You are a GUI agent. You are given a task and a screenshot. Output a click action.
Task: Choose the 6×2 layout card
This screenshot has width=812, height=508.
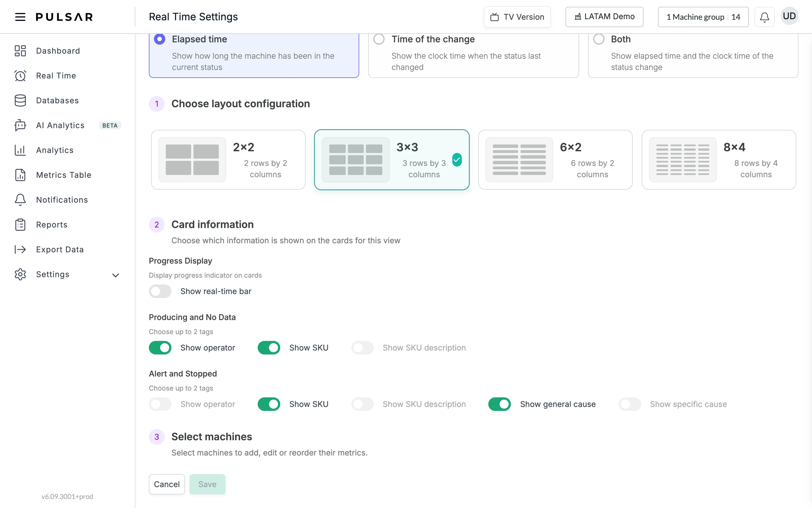click(555, 159)
